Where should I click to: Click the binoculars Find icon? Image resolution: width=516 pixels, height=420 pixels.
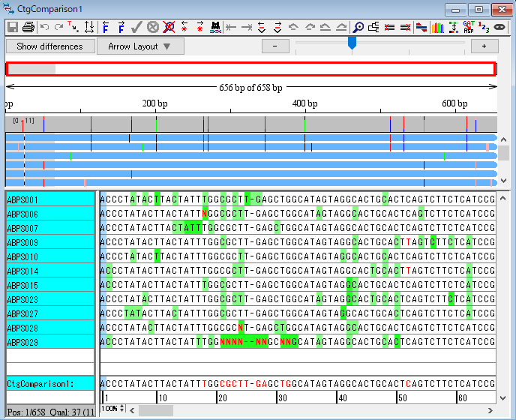point(215,27)
